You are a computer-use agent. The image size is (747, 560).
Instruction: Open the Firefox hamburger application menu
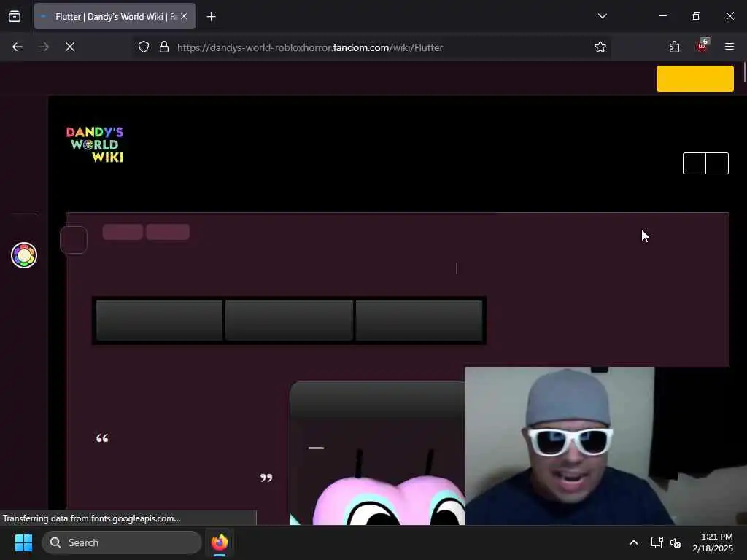pyautogui.click(x=729, y=47)
